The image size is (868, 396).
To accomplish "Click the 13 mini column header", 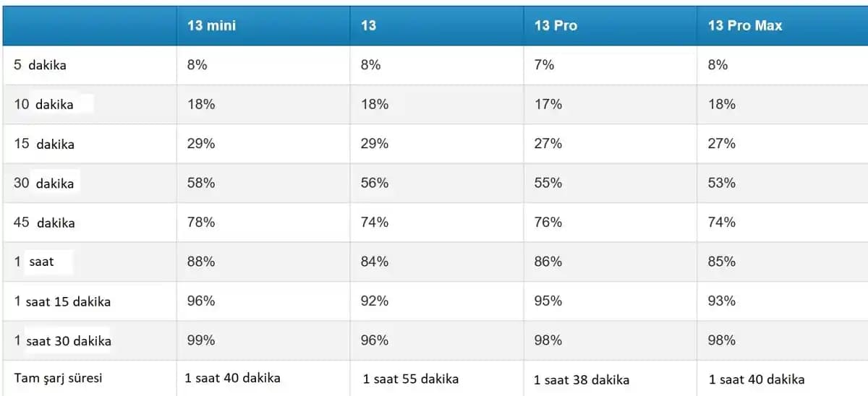I will pyautogui.click(x=211, y=25).
